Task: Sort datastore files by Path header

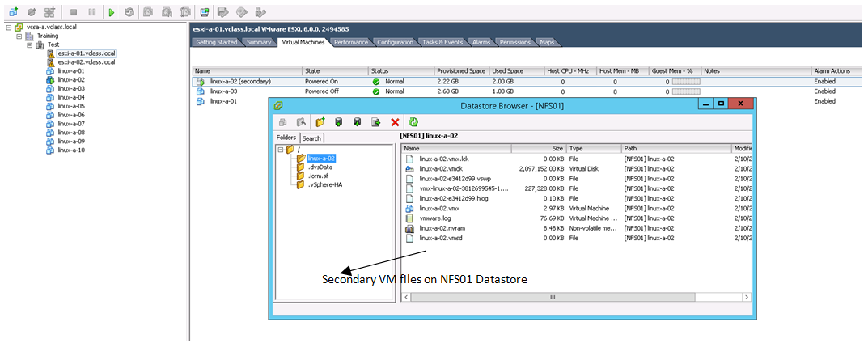Action: [676, 149]
